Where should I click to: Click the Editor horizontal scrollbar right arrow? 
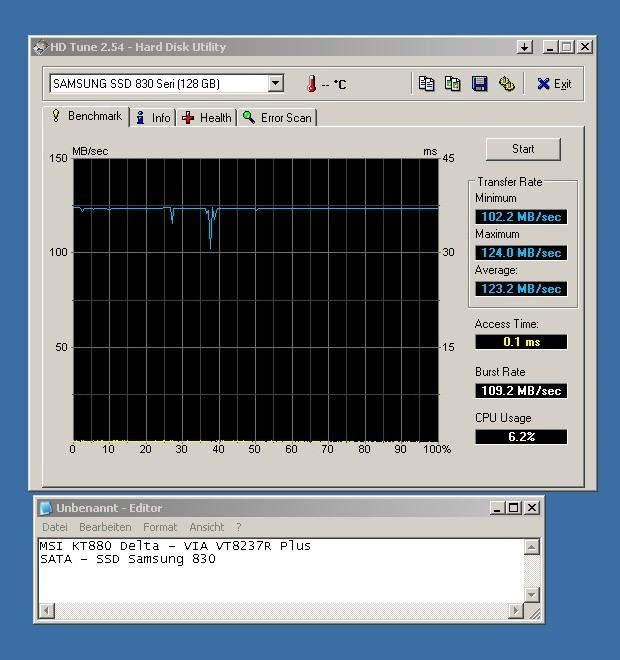click(516, 610)
